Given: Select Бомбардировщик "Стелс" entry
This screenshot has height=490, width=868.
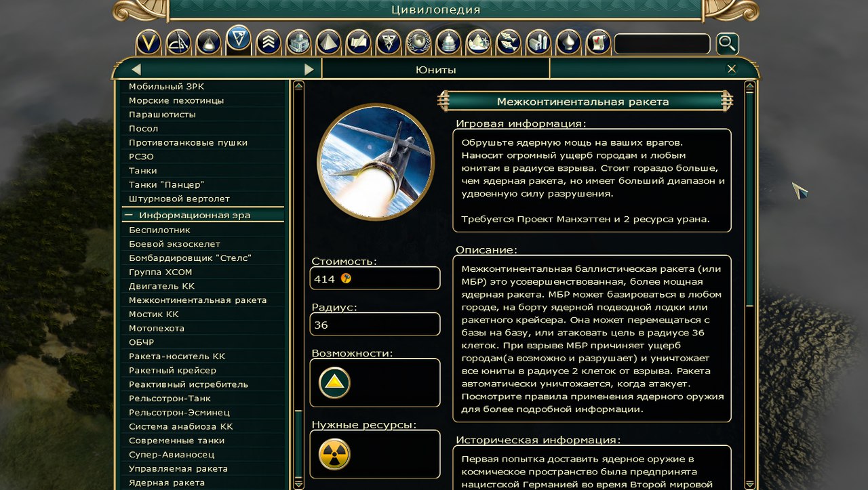Looking at the screenshot, I should click(x=191, y=258).
